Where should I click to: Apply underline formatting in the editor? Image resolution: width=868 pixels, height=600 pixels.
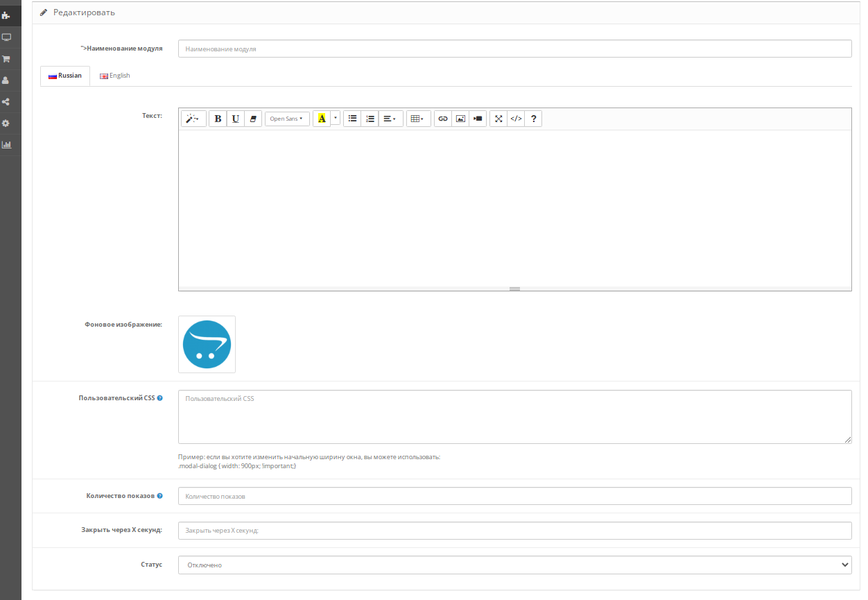(236, 119)
